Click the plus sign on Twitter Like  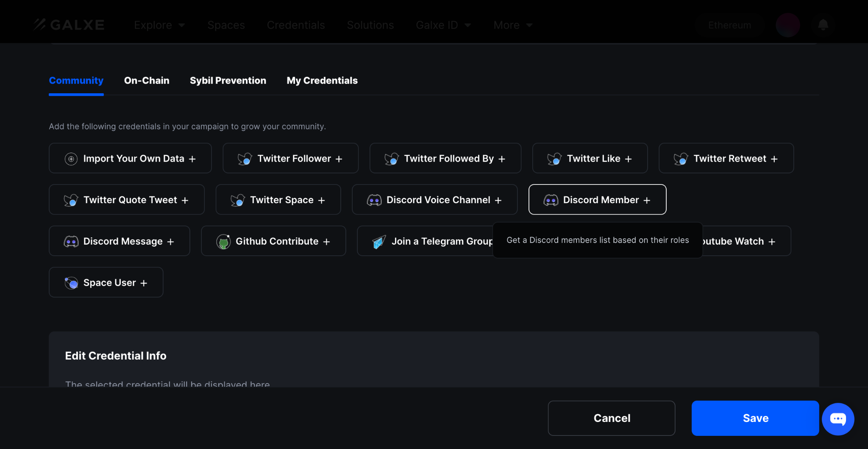tap(629, 159)
